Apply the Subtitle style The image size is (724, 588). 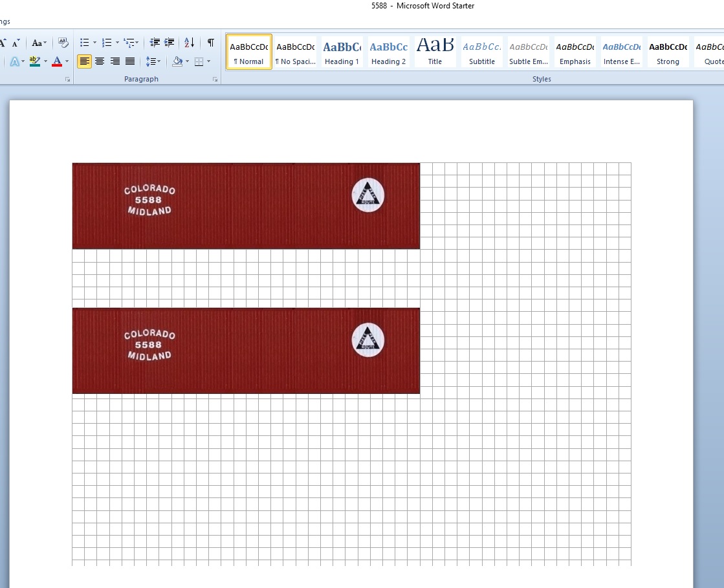[x=481, y=52]
